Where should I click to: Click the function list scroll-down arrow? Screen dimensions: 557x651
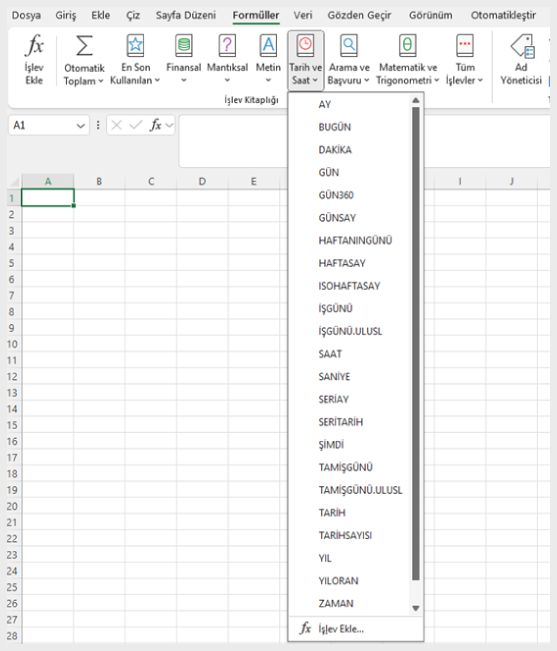point(416,609)
